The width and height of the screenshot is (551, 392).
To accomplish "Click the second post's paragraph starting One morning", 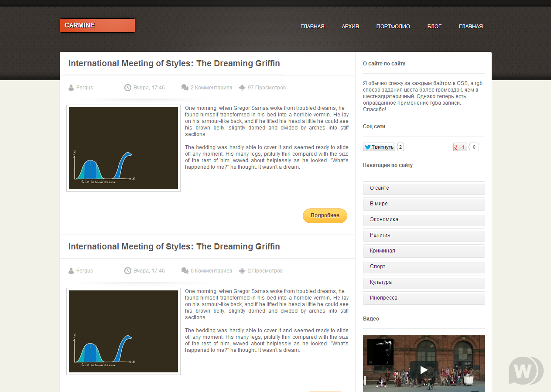I will tap(267, 304).
